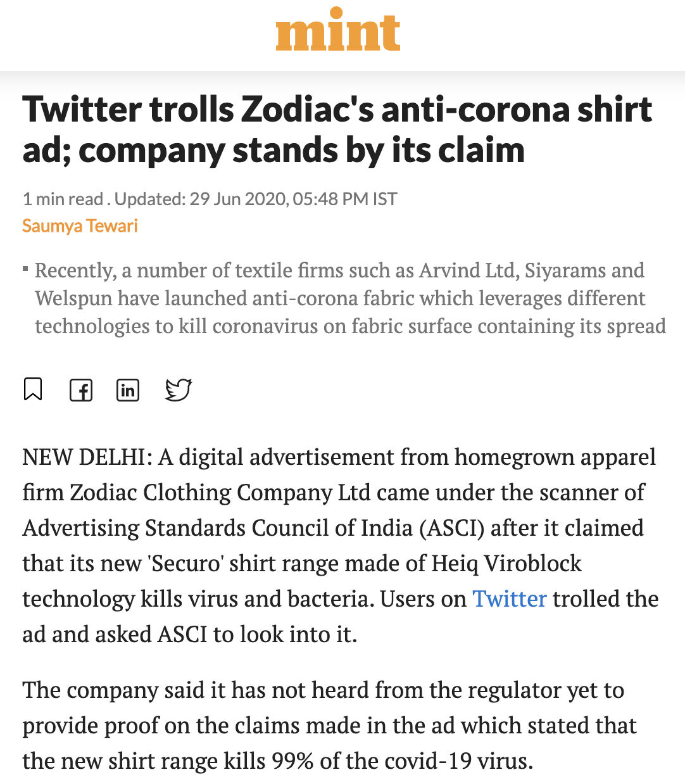The width and height of the screenshot is (685, 784).
Task: Share the article via LinkedIn icon
Action: click(x=128, y=389)
